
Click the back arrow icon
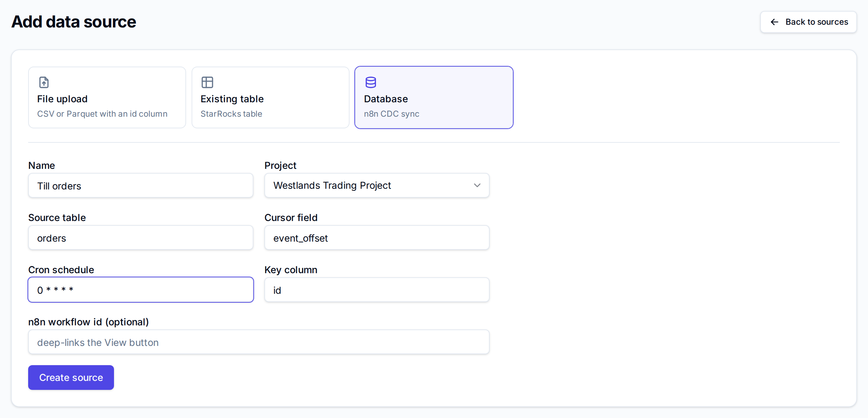[775, 22]
